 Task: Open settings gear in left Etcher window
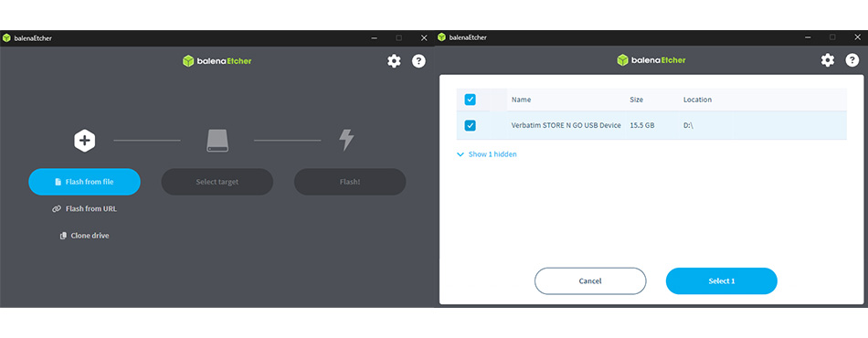click(x=394, y=61)
